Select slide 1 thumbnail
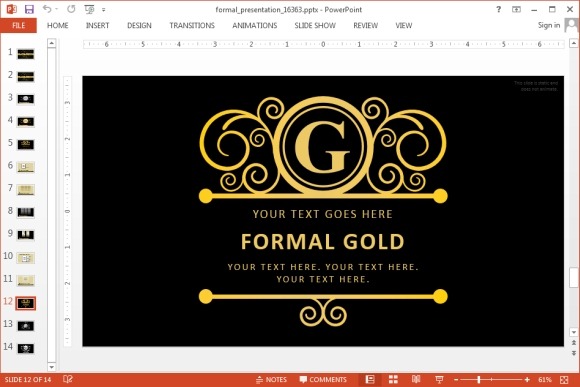This screenshot has width=580, height=387. 26,54
